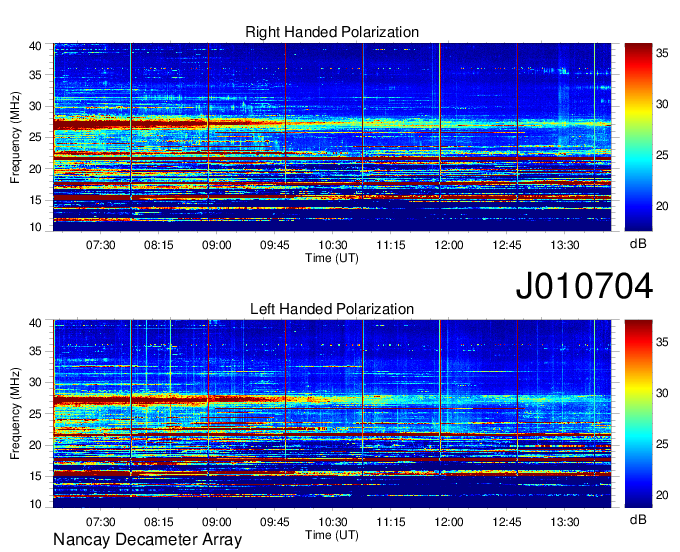
Task: Click 30 MHz frequency tick on Right Handed plot
Action: pyautogui.click(x=36, y=106)
